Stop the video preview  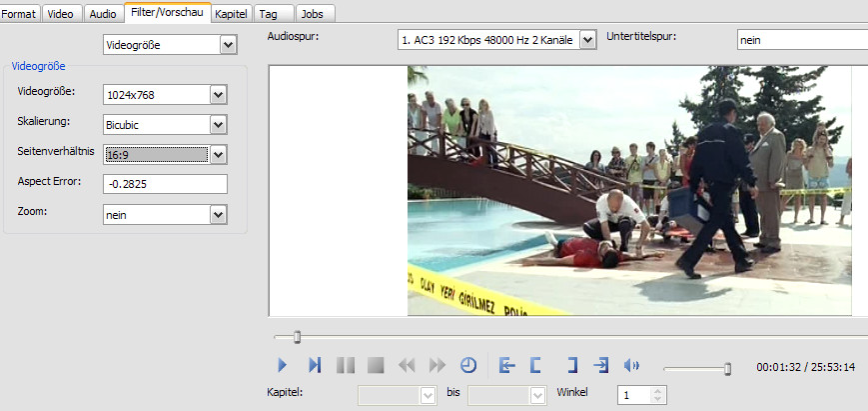point(376,365)
